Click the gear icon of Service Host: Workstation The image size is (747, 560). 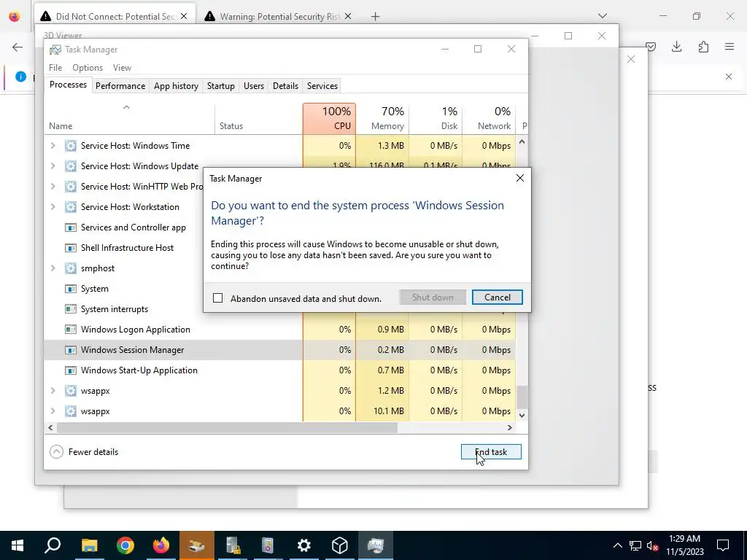71,207
